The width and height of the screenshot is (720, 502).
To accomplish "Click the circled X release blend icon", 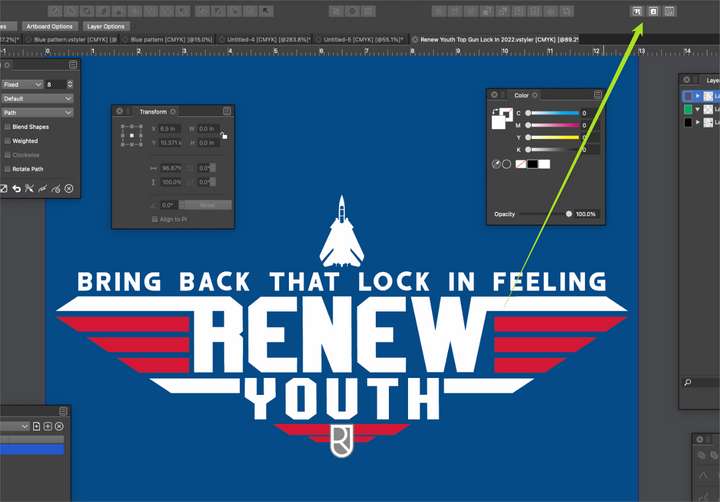I will [69, 188].
